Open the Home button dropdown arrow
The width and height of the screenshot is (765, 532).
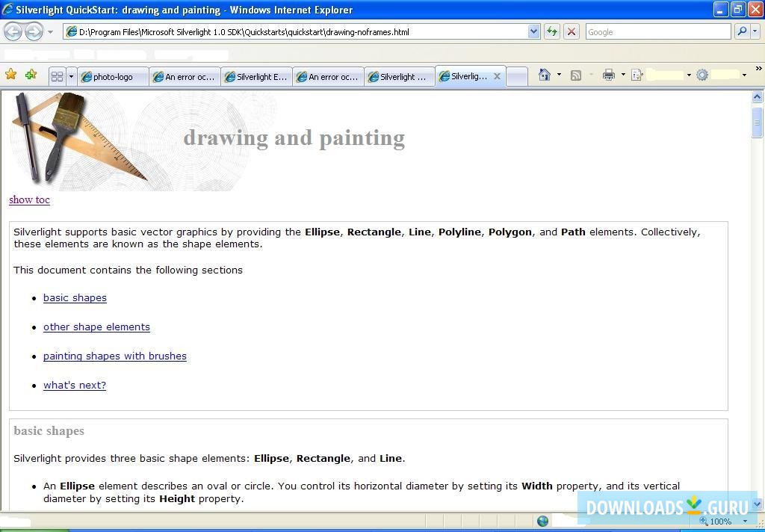(x=559, y=75)
